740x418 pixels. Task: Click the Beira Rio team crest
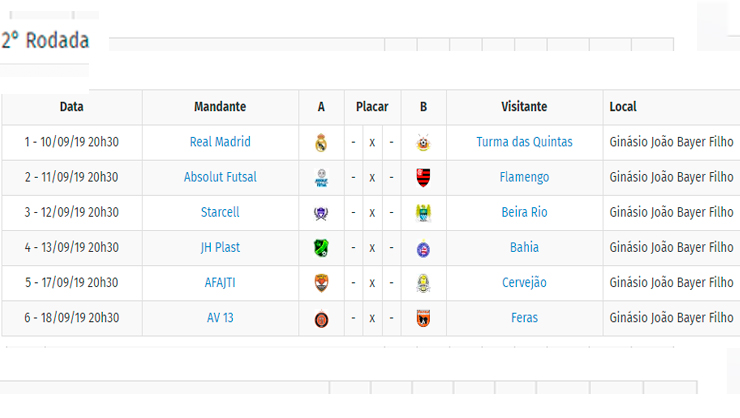pos(423,213)
